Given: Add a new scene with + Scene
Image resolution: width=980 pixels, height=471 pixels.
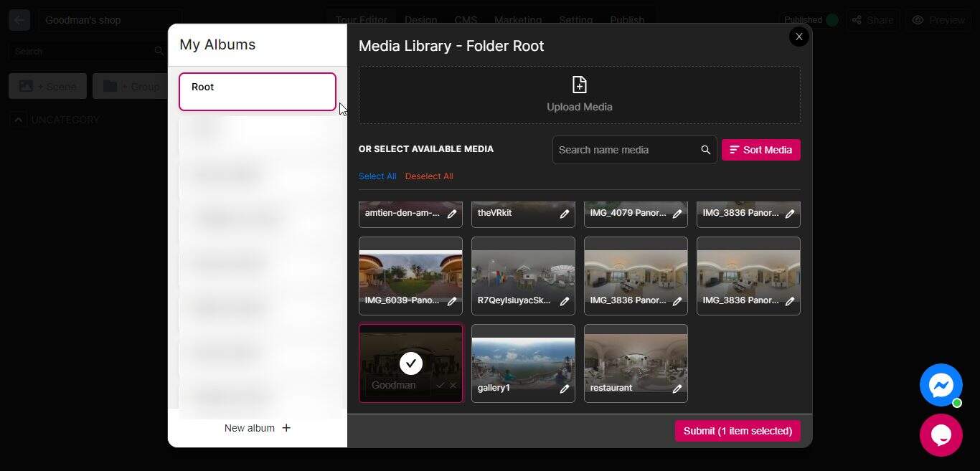Looking at the screenshot, I should tap(47, 86).
